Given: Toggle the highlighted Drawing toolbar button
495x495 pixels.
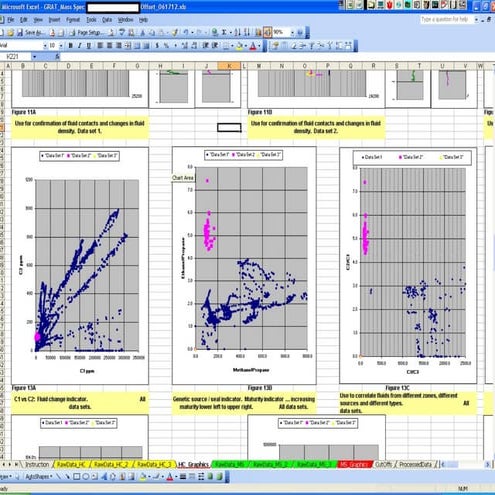Looking at the screenshot, I should coord(268,32).
